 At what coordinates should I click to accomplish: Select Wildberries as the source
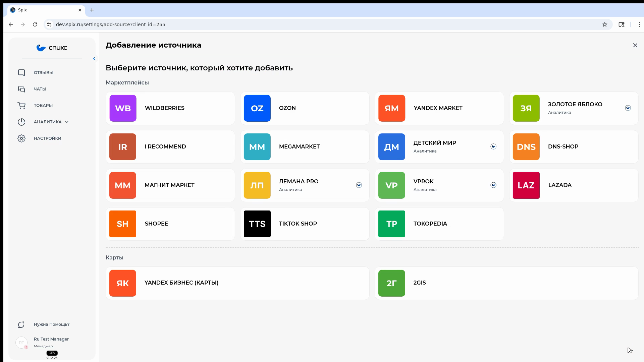170,108
